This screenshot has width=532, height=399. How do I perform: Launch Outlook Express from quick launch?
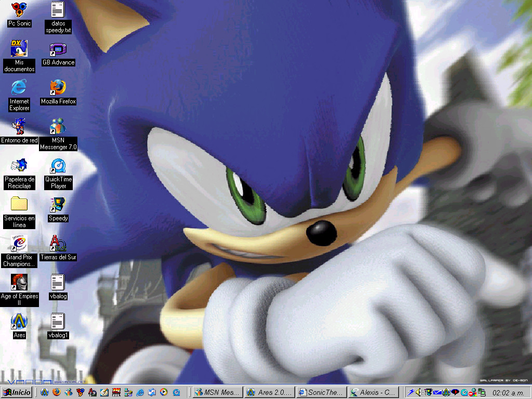(x=152, y=393)
